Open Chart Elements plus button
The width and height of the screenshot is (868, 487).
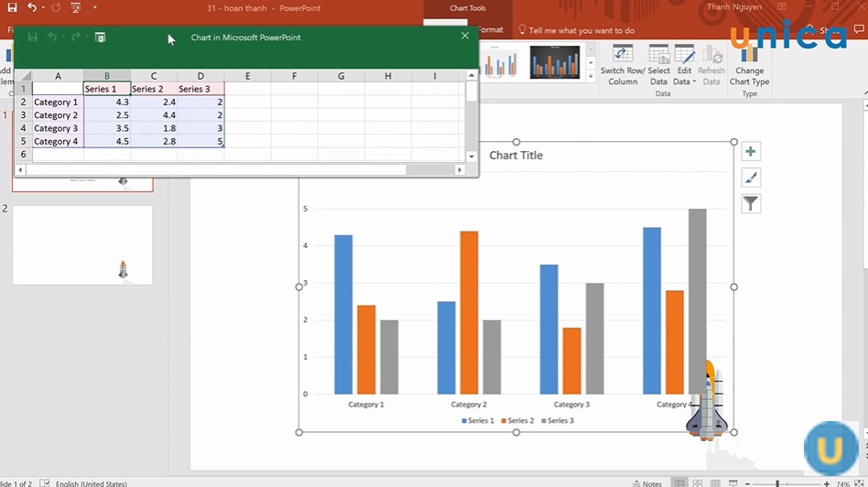point(751,152)
